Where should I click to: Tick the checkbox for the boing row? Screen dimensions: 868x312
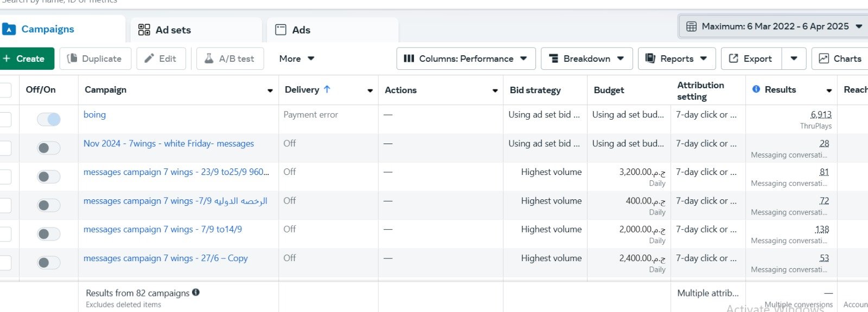click(5, 119)
